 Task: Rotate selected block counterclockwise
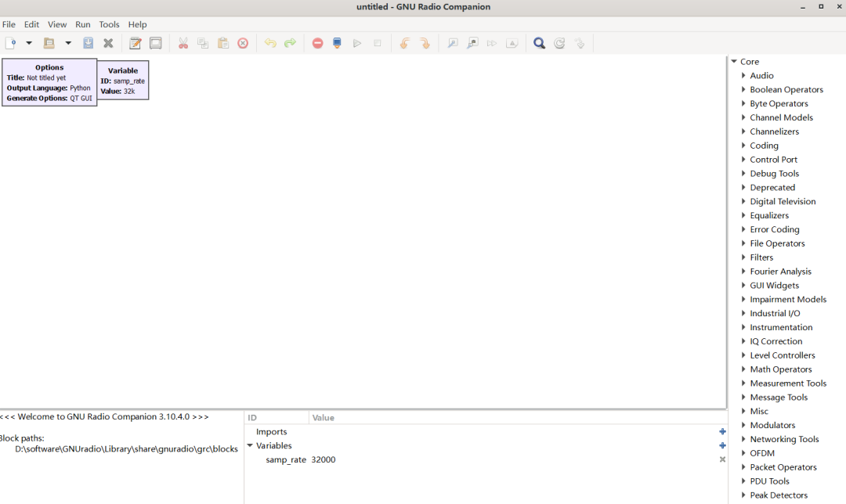point(405,43)
